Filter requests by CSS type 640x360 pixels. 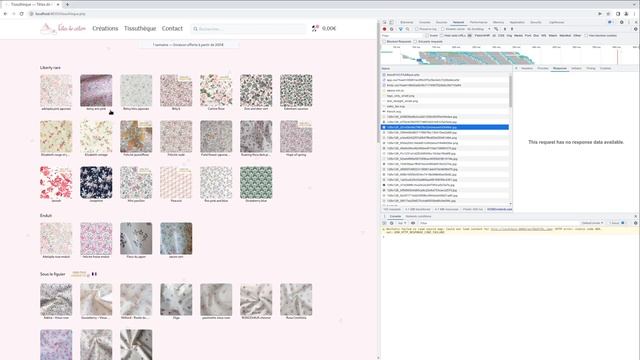point(501,36)
